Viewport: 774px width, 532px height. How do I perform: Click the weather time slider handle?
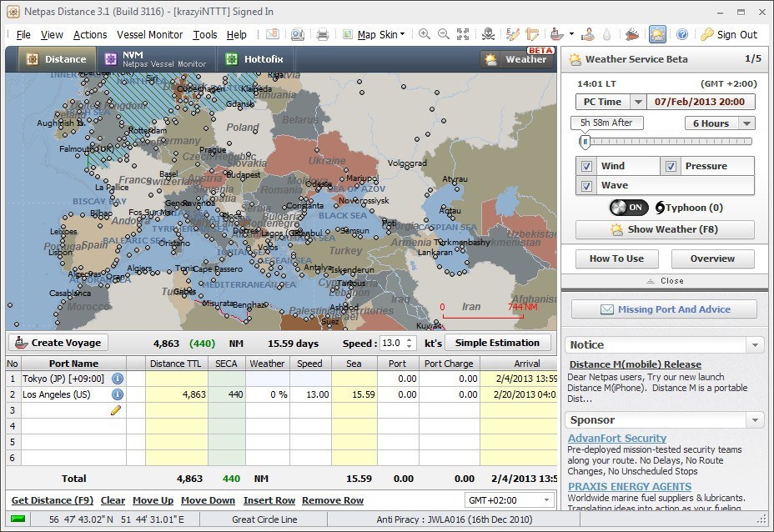[x=585, y=142]
